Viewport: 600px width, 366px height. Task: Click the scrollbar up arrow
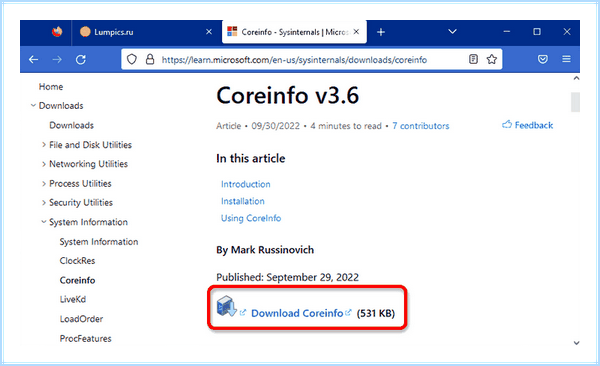[576, 78]
